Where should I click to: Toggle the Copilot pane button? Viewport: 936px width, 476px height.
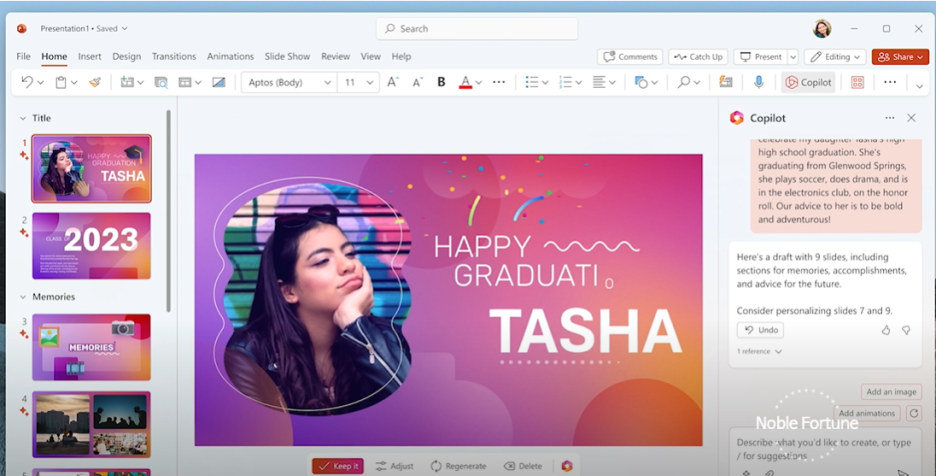pos(808,82)
